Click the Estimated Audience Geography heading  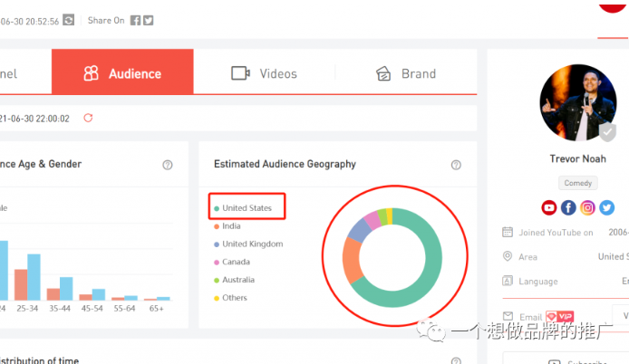(285, 164)
